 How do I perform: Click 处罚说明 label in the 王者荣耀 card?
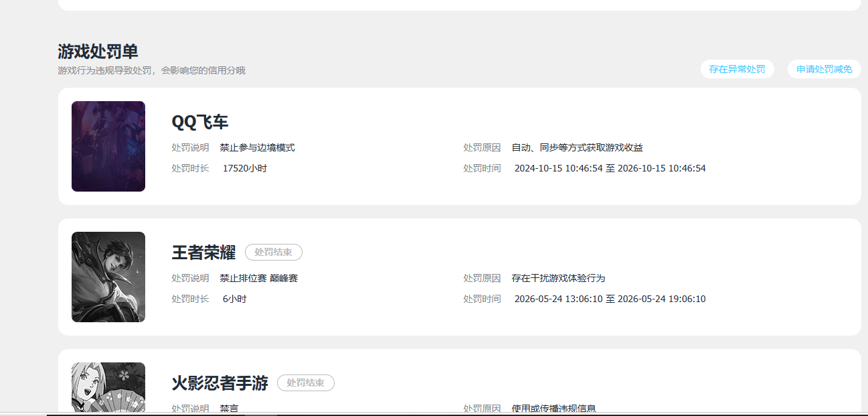point(190,278)
